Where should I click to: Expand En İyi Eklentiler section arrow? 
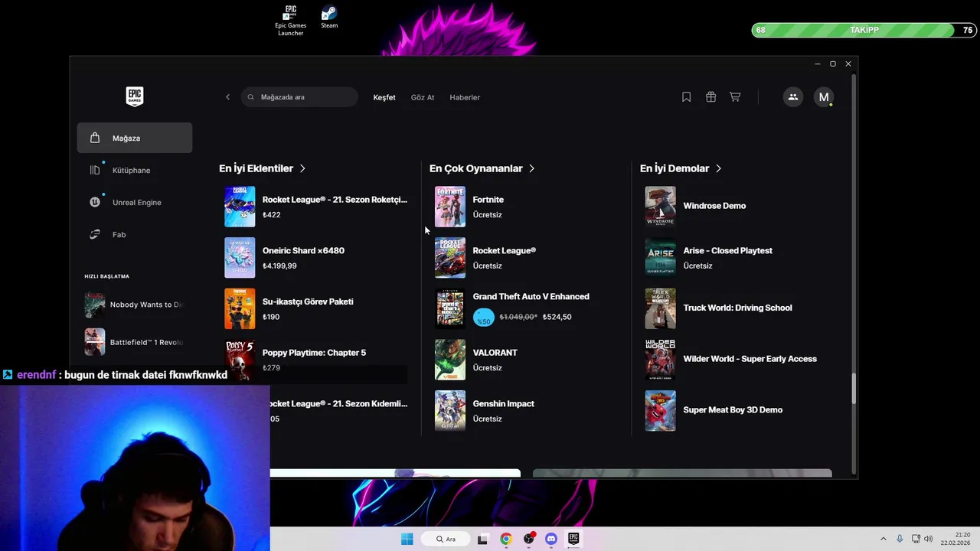pyautogui.click(x=302, y=168)
